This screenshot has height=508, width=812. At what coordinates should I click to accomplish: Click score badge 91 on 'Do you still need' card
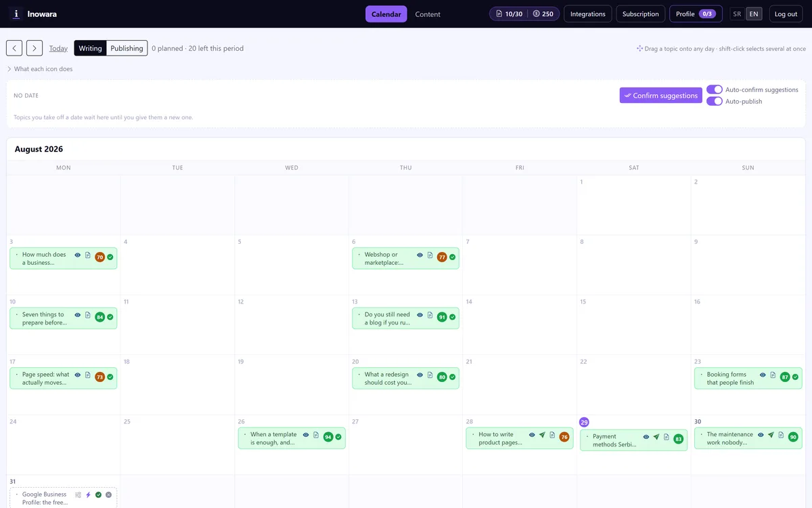click(442, 317)
